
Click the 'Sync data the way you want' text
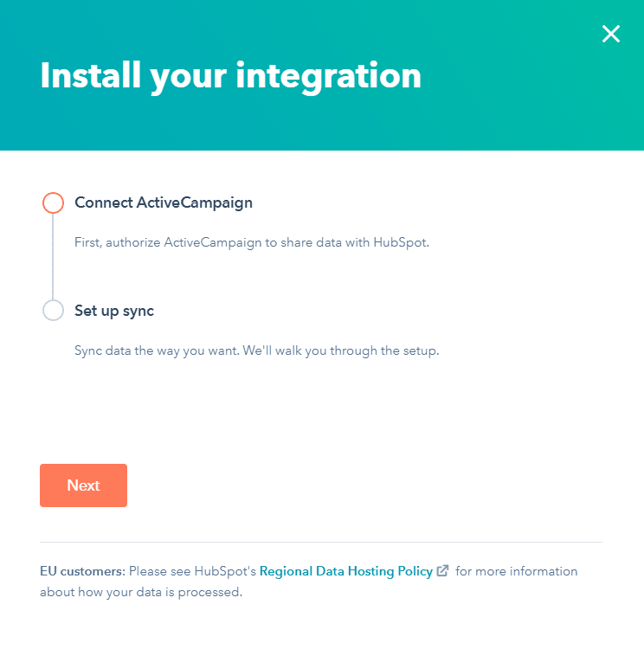click(x=257, y=350)
